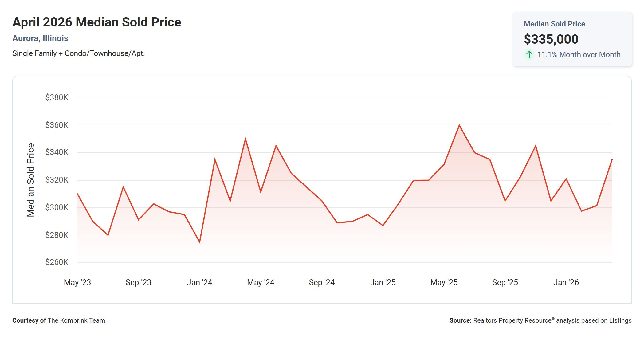The image size is (644, 338).
Task: Click the rotated 'Median Sold Price' axis title
Action: [x=30, y=180]
